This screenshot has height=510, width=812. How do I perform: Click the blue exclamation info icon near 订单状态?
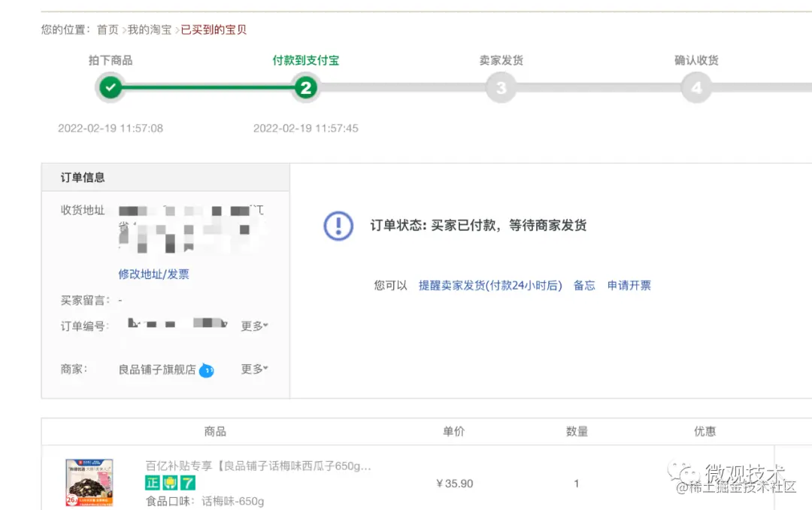pyautogui.click(x=338, y=226)
